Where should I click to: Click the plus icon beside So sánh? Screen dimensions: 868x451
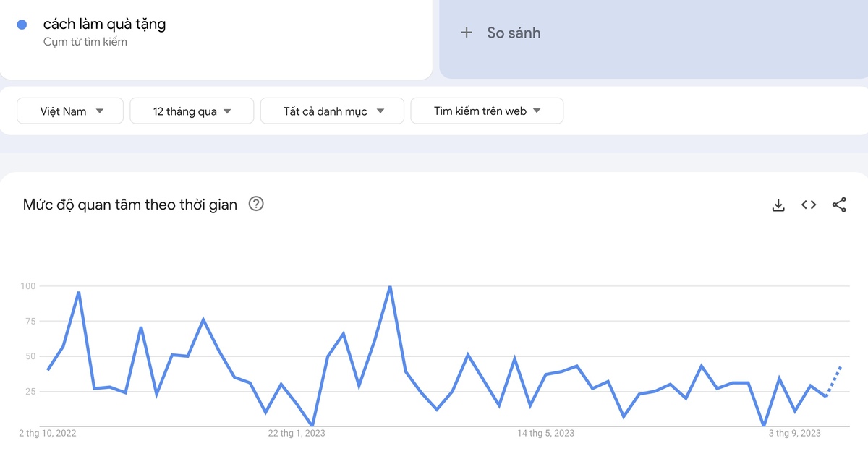[467, 33]
